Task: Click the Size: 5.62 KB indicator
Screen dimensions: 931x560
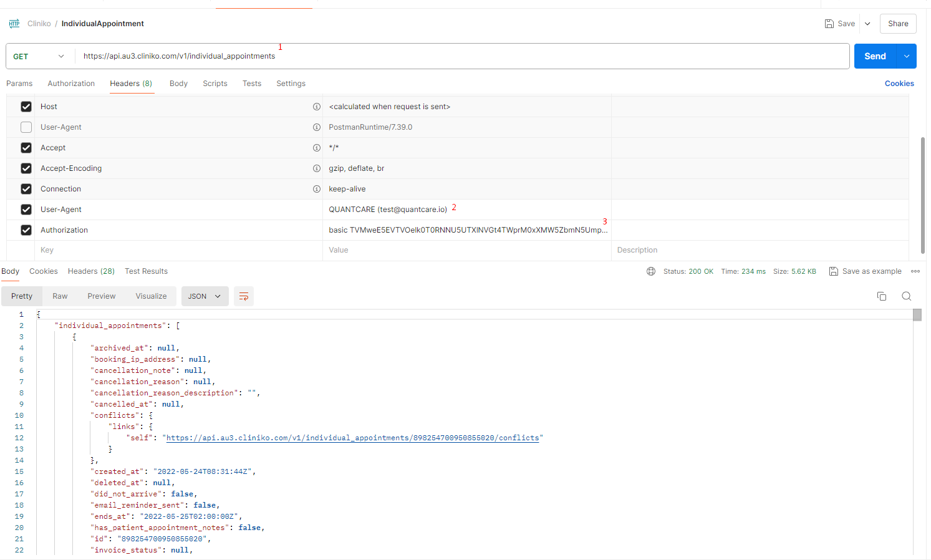Action: pos(794,271)
